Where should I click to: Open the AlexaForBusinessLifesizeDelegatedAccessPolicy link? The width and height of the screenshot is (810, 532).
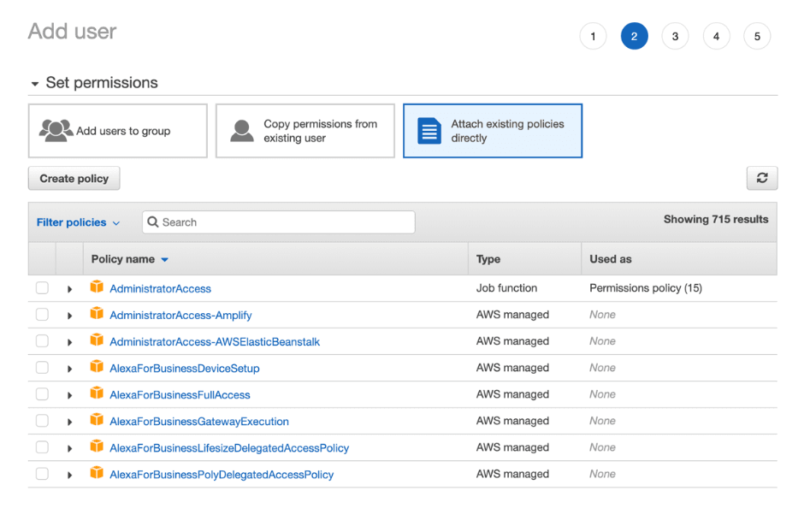click(229, 448)
